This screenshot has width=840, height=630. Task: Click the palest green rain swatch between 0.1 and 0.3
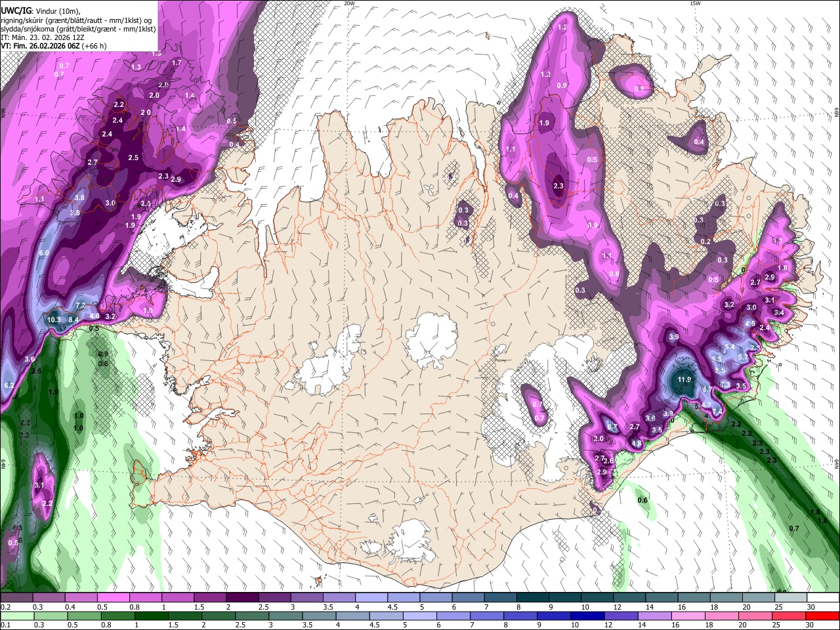[x=17, y=616]
